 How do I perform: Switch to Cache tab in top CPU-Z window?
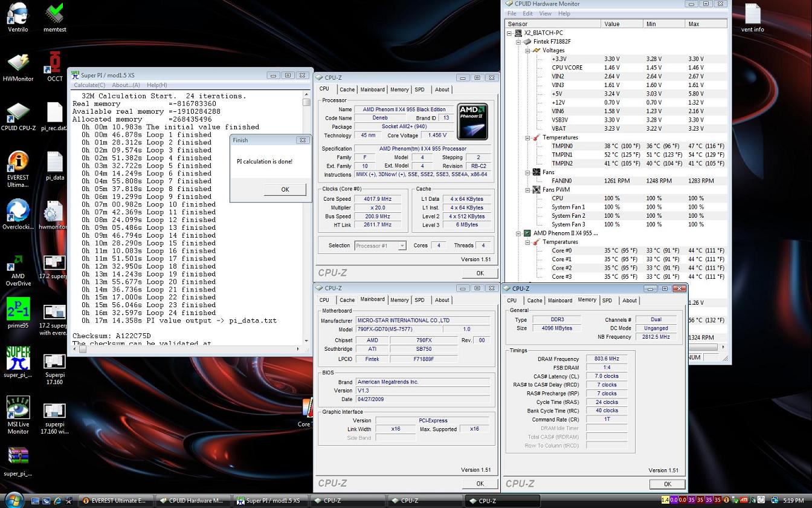347,90
